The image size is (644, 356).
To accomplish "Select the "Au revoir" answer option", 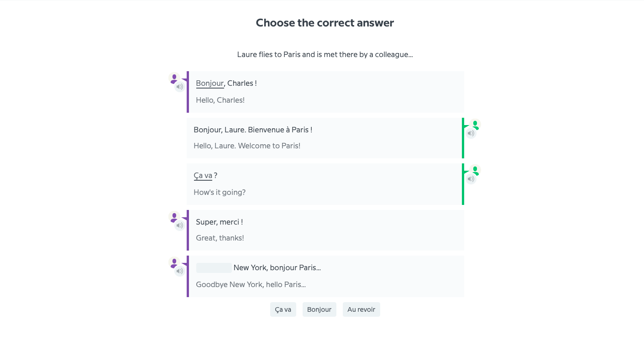I will click(361, 309).
